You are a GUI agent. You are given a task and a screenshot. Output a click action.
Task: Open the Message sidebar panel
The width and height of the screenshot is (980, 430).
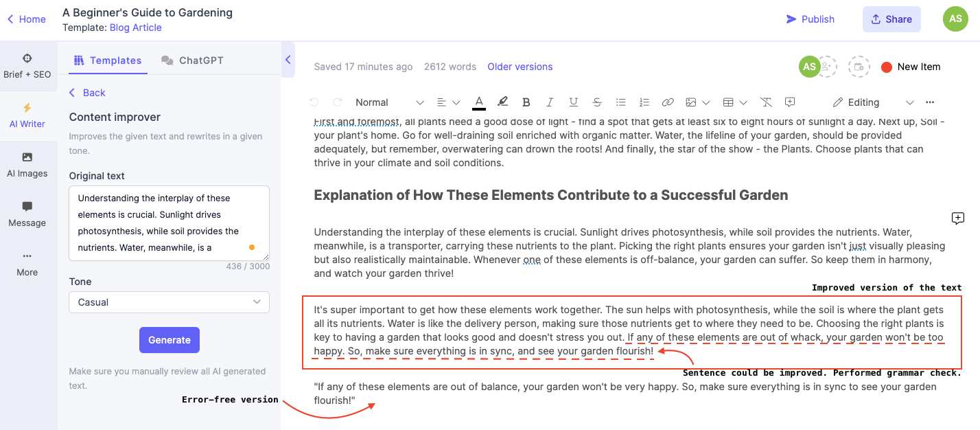[27, 214]
